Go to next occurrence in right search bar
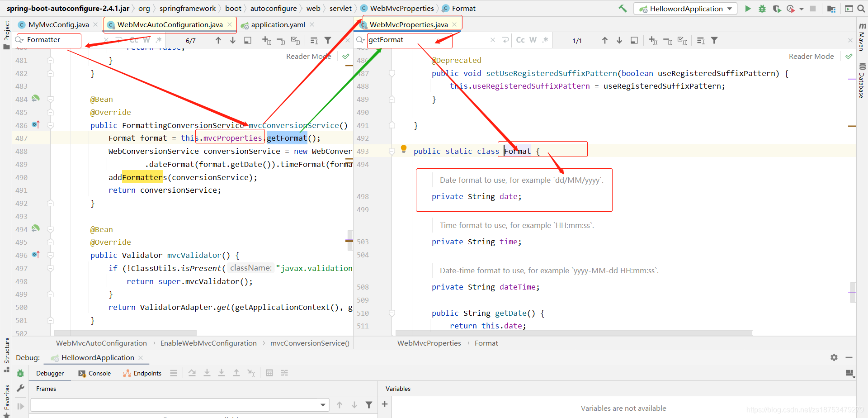Viewport: 868px width, 418px height. [x=619, y=40]
